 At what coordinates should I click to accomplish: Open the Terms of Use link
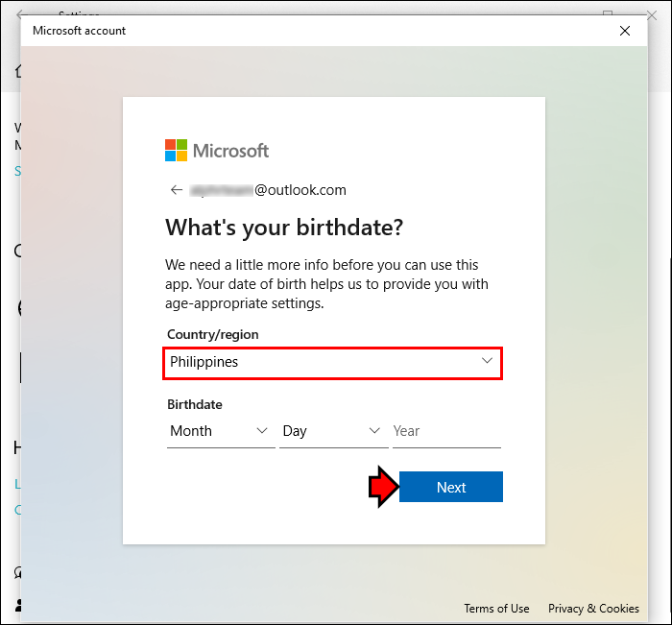point(496,609)
